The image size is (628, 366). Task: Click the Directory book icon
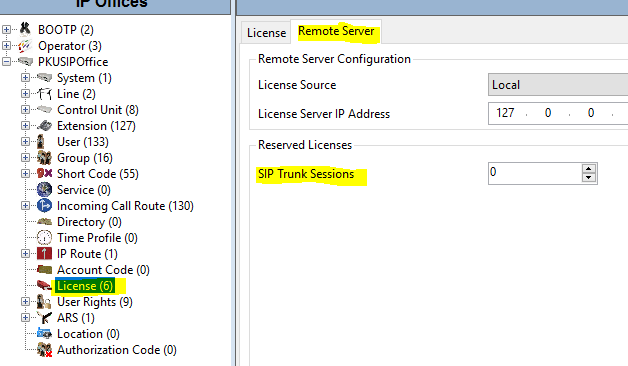(44, 221)
